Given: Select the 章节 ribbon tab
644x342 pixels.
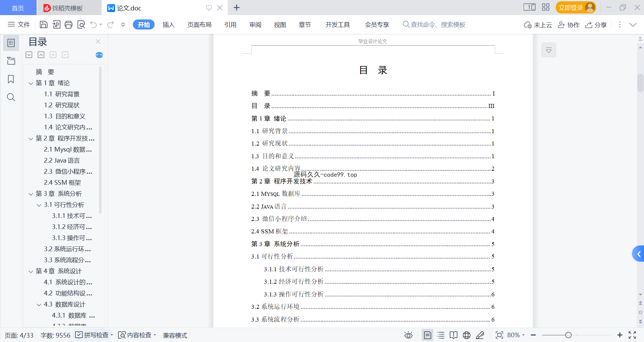Looking at the screenshot, I should pos(305,24).
